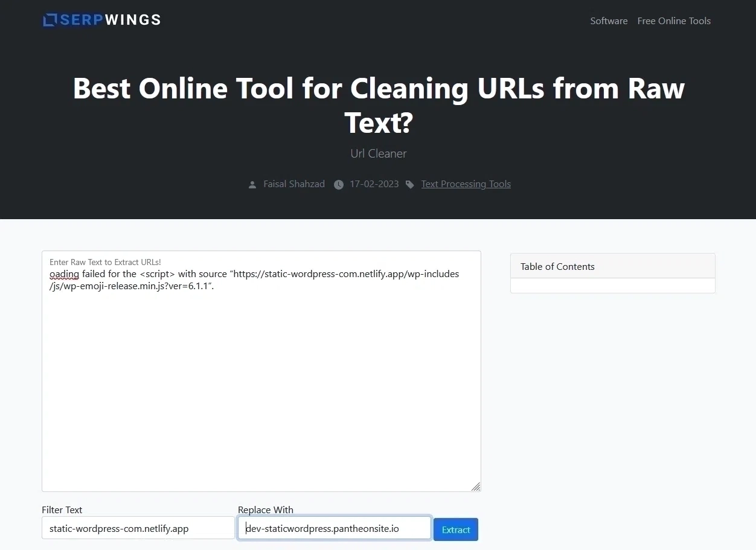
Task: Click the empty Table of Contents entry
Action: pos(612,286)
